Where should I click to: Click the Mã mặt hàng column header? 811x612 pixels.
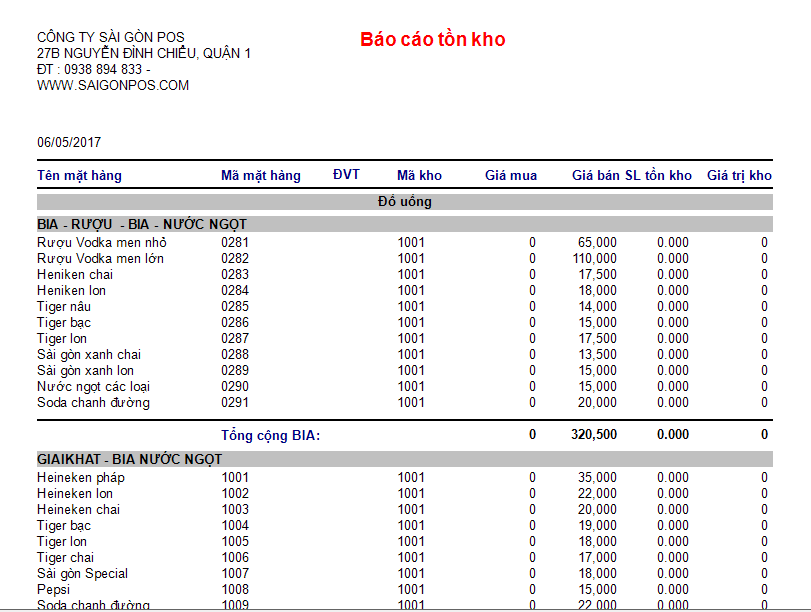261,175
